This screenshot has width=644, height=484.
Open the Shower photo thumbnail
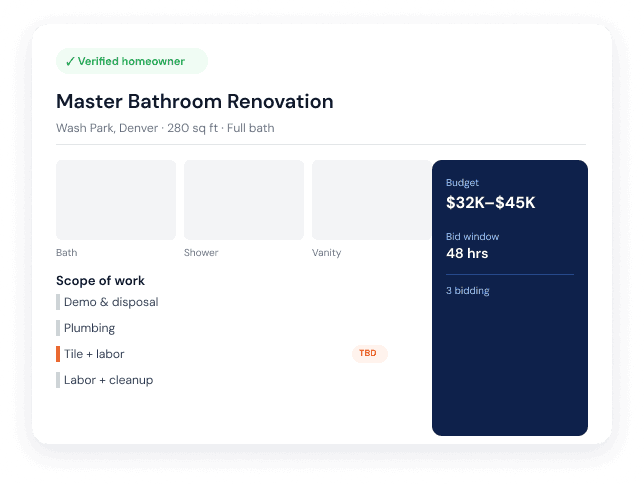pyautogui.click(x=244, y=200)
